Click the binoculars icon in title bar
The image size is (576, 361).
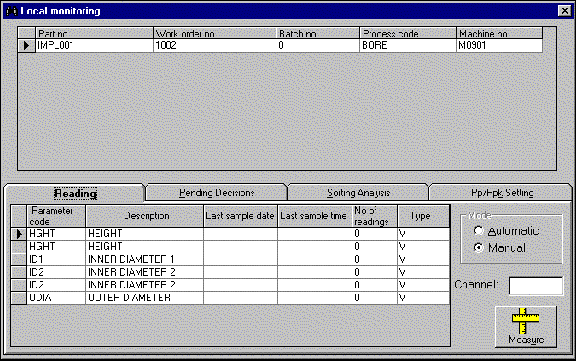(12, 11)
